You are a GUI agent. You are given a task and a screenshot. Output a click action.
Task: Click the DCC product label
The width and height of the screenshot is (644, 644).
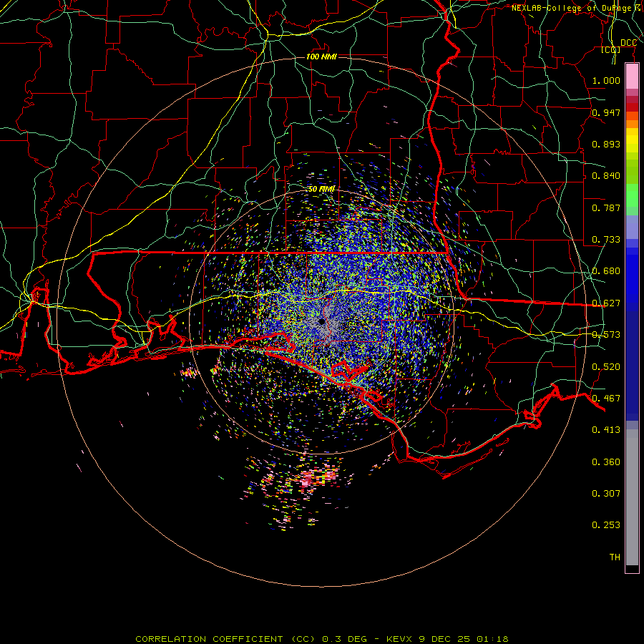coord(628,43)
